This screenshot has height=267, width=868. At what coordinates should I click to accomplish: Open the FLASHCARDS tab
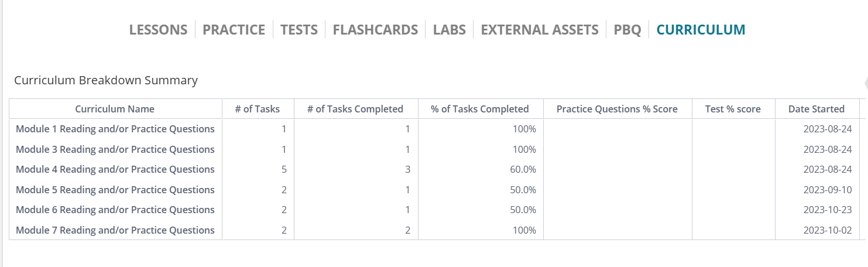tap(375, 30)
